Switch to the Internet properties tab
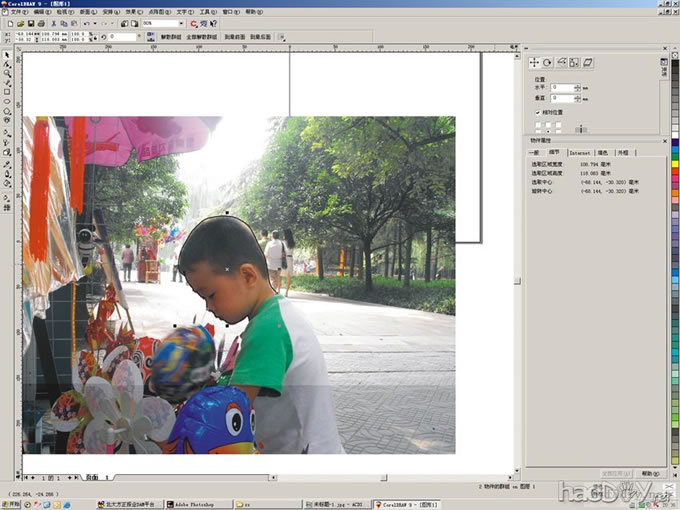The width and height of the screenshot is (680, 510). pyautogui.click(x=579, y=152)
